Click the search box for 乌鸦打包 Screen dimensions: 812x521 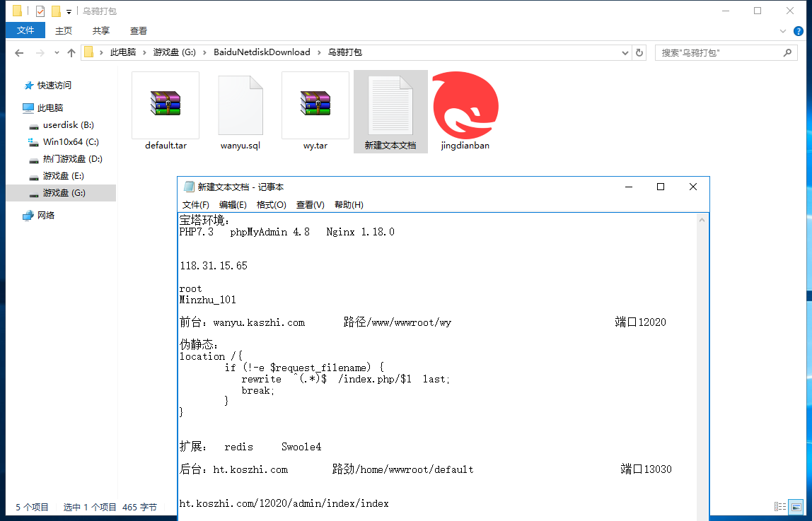pyautogui.click(x=718, y=52)
